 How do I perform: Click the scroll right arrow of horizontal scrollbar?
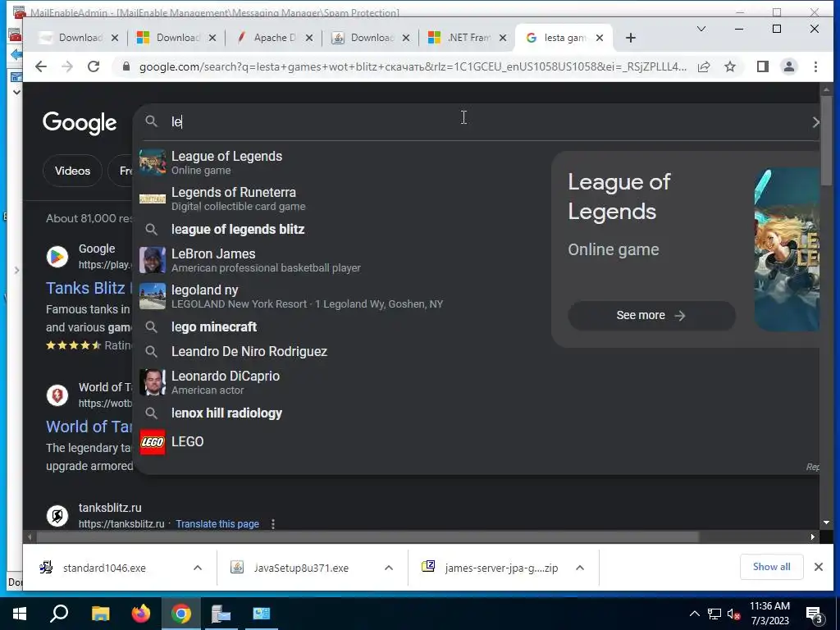[x=813, y=536]
